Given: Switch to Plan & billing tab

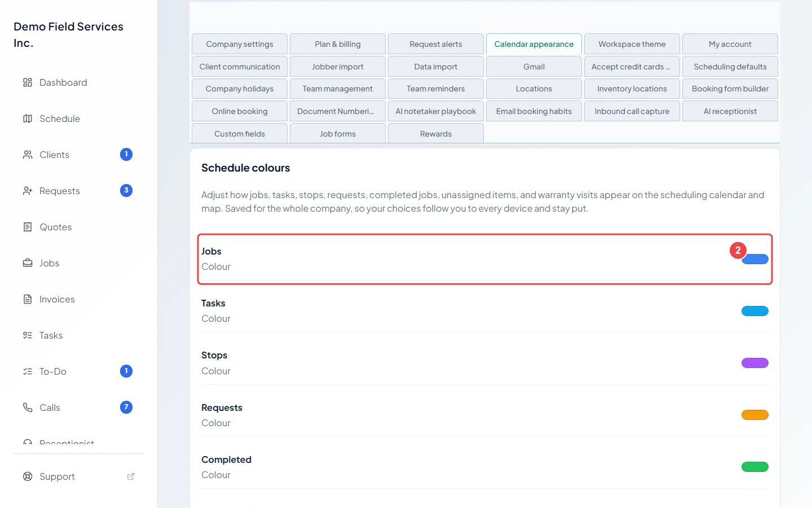Looking at the screenshot, I should (x=338, y=44).
